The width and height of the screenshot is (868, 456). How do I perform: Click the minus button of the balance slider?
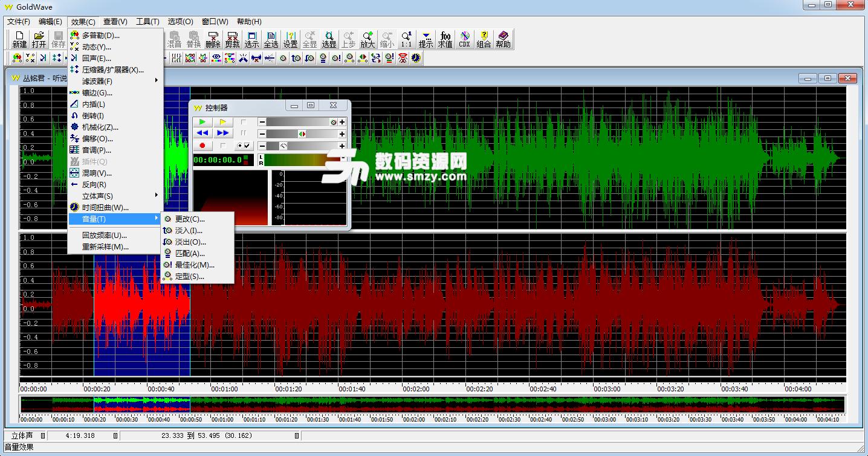click(262, 133)
